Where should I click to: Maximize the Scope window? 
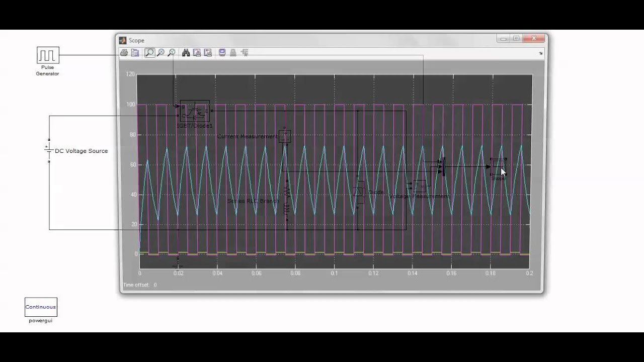(x=516, y=39)
